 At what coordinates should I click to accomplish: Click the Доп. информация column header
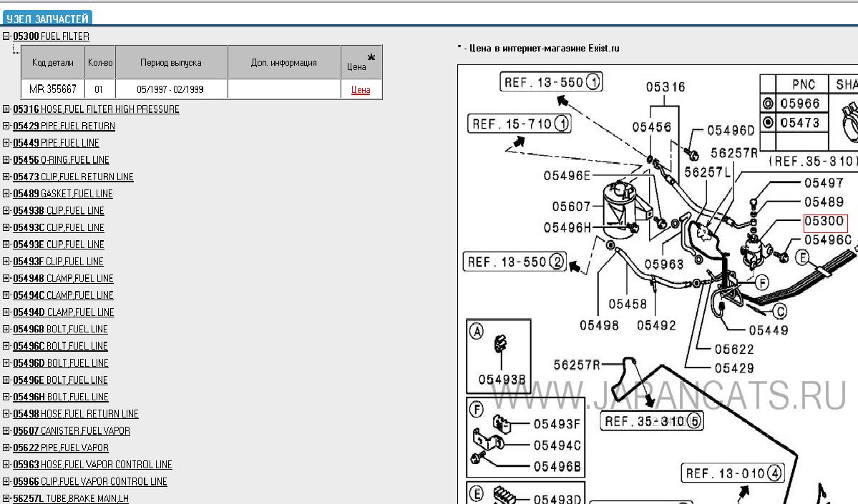tap(284, 62)
